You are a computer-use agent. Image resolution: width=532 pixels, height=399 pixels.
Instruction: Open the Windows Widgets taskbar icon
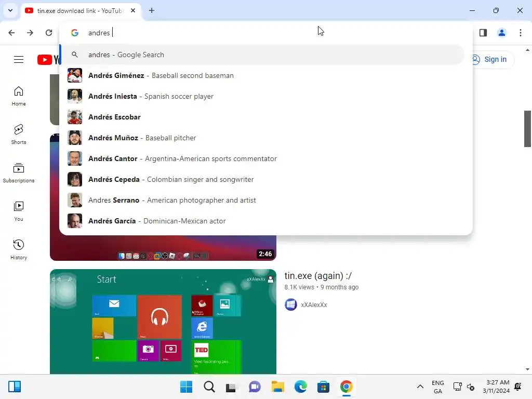coord(15,387)
